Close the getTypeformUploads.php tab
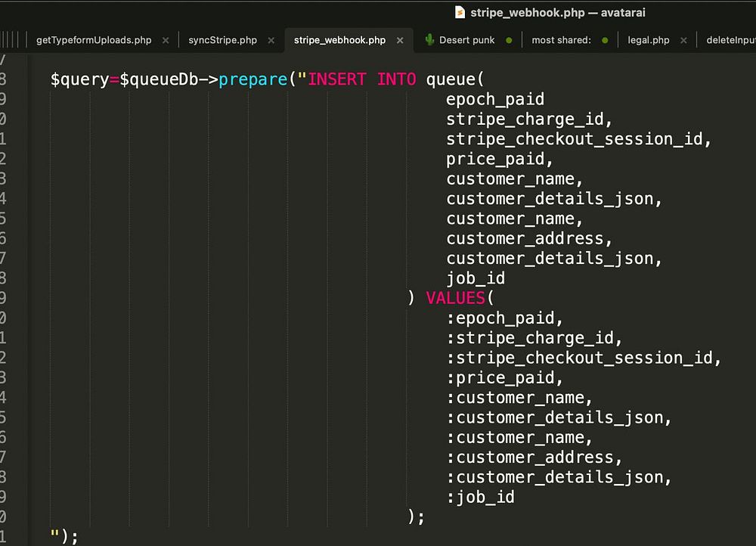Image resolution: width=756 pixels, height=546 pixels. [166, 40]
